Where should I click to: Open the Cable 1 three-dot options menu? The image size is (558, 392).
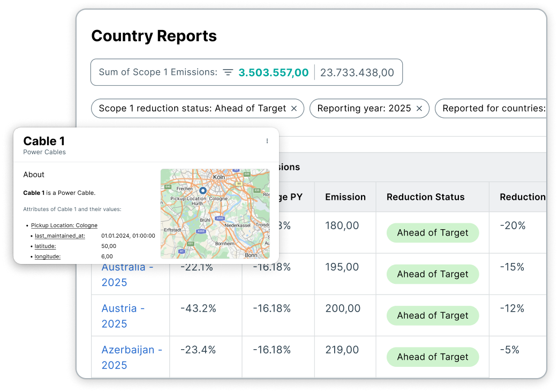(x=267, y=141)
